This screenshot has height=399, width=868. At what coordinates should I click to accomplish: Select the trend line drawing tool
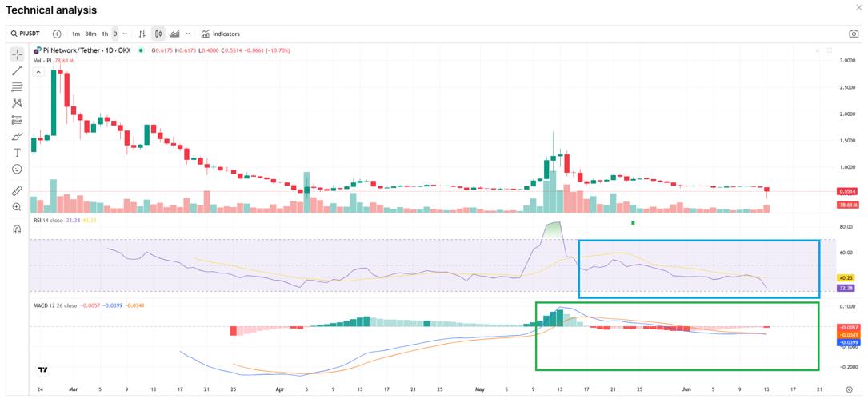17,70
